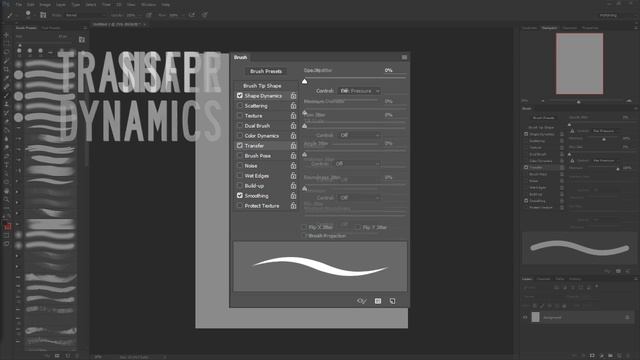Enable airbrush build-up icon in options bar

192,15
